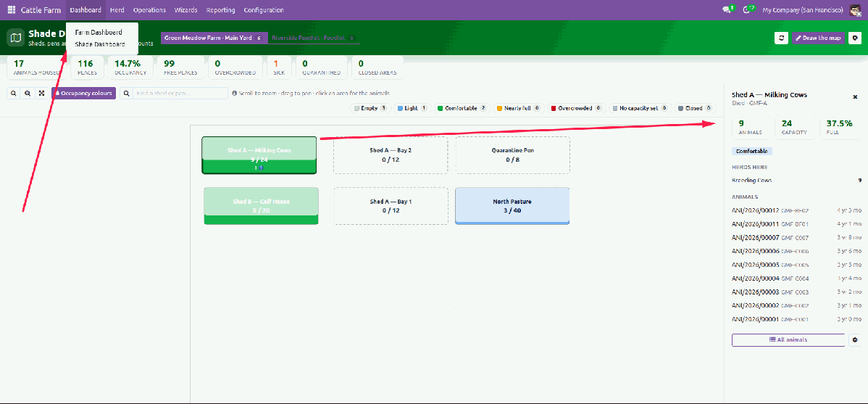Open the Reporting menu
Viewport: 868px width, 404px height.
(220, 10)
